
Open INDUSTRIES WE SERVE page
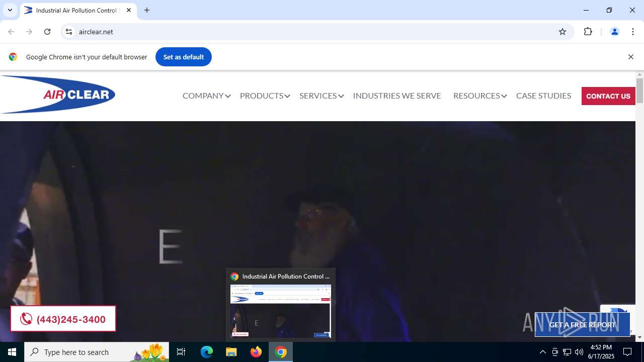[x=397, y=96]
